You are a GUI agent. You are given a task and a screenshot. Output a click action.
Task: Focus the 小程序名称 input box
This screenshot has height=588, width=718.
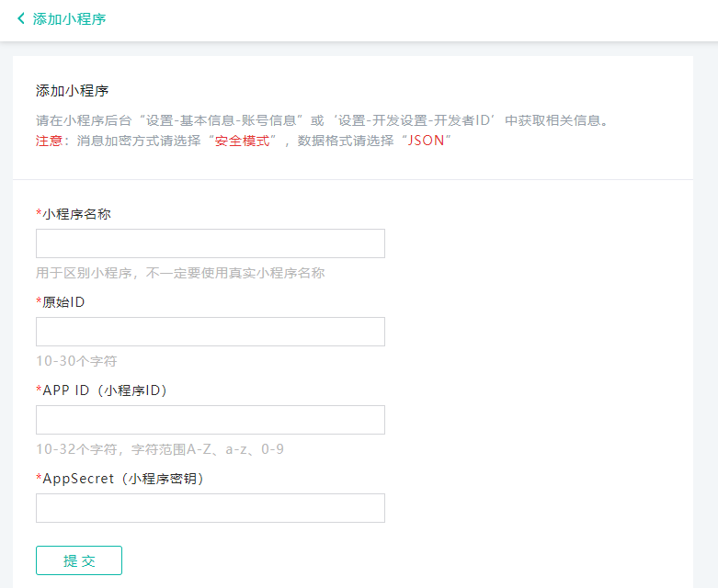tap(210, 243)
